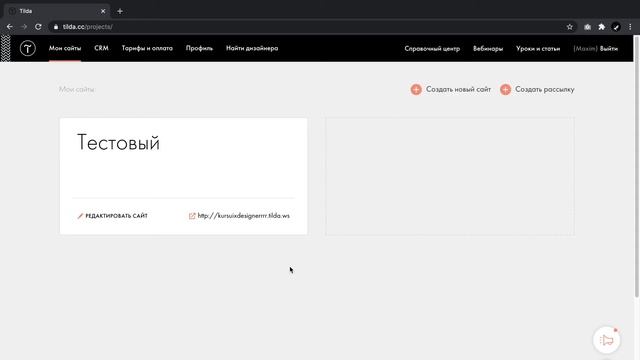Open Найти дизайнера in the navigation

[x=252, y=48]
